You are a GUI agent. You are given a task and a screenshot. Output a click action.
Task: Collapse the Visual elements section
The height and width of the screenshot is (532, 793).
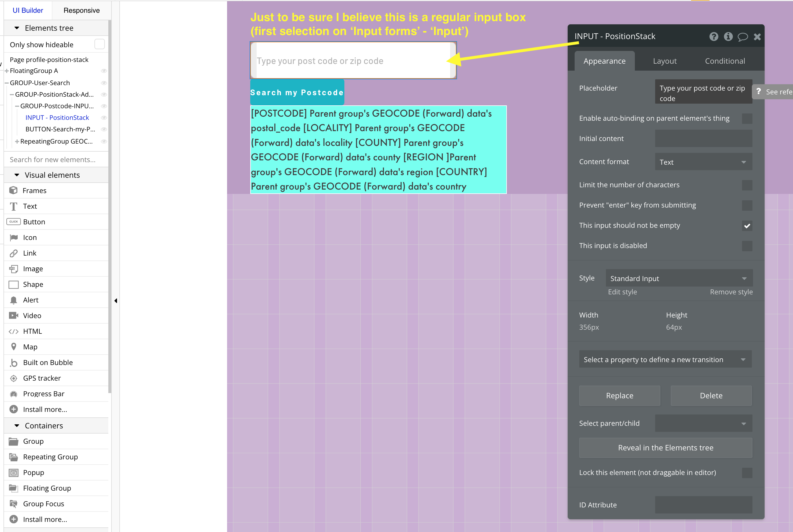click(x=17, y=175)
